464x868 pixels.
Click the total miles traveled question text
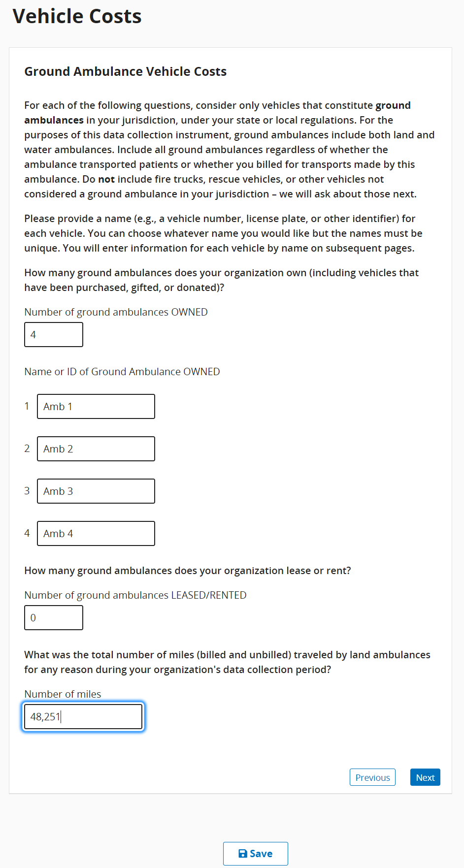coord(227,662)
